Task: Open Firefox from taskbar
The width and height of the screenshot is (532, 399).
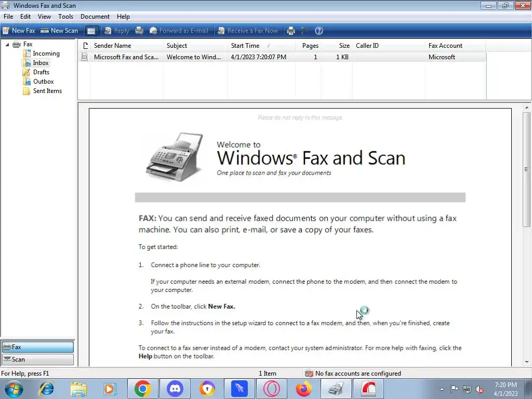Action: (x=304, y=389)
